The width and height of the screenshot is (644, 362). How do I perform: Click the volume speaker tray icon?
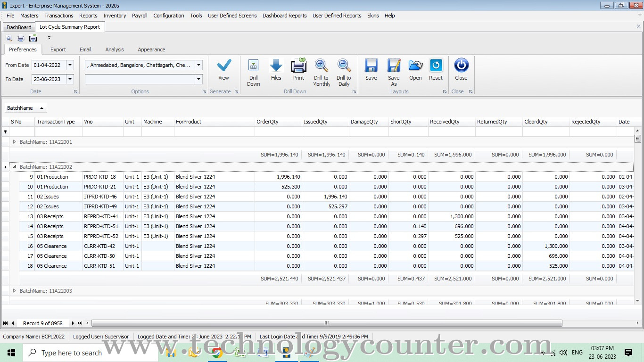click(x=563, y=353)
